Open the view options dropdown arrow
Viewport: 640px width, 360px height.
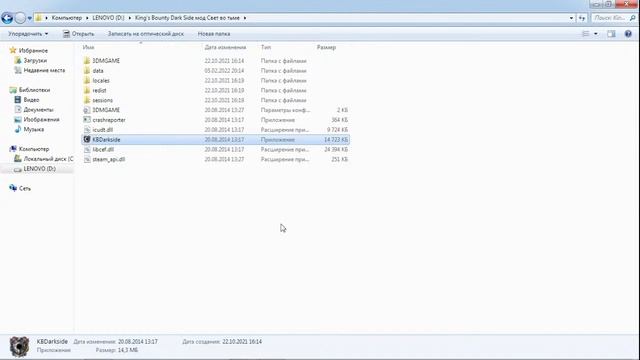[x=596, y=34]
